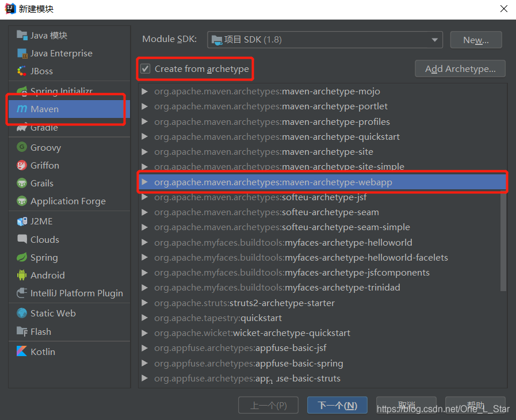Select appfuse-basic-jsf archetype

[323, 348]
